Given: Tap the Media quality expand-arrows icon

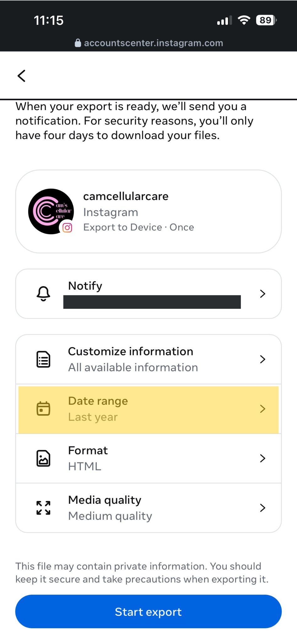Looking at the screenshot, I should point(43,508).
